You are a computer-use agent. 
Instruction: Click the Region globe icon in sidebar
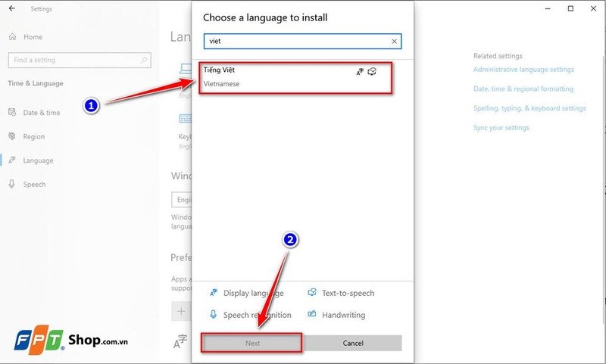click(12, 136)
